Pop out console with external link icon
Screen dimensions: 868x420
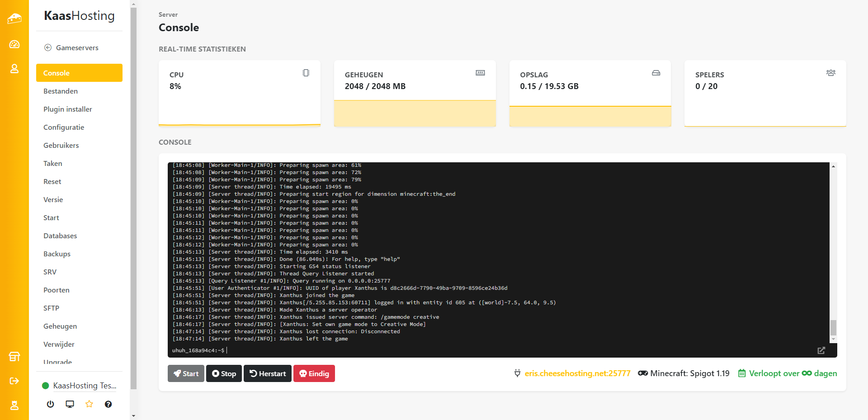(x=821, y=350)
